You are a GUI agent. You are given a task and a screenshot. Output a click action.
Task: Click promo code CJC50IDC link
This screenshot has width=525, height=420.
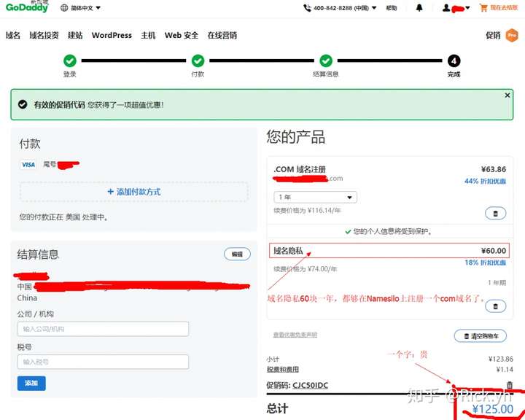pyautogui.click(x=310, y=385)
